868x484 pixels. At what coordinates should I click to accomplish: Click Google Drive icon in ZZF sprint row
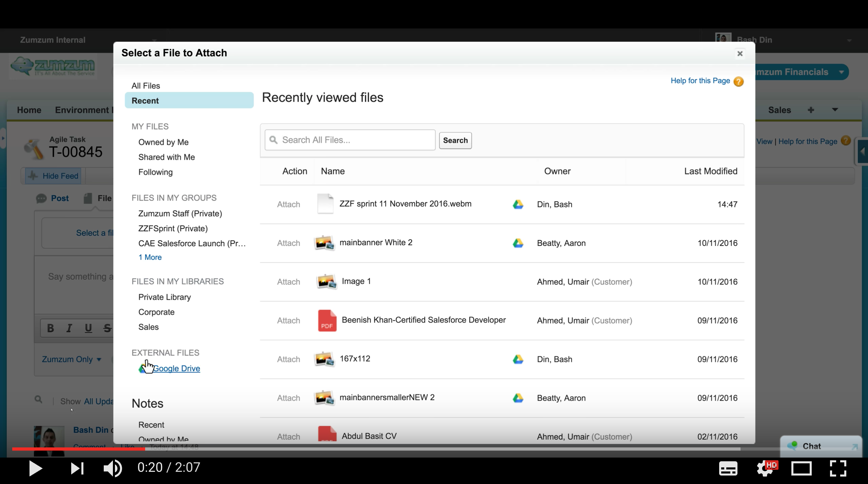tap(518, 204)
